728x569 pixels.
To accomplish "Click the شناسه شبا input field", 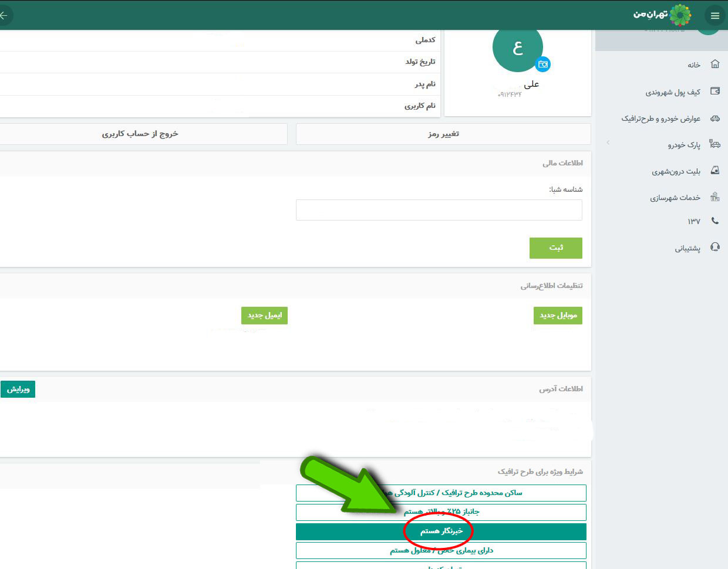I will (x=439, y=210).
